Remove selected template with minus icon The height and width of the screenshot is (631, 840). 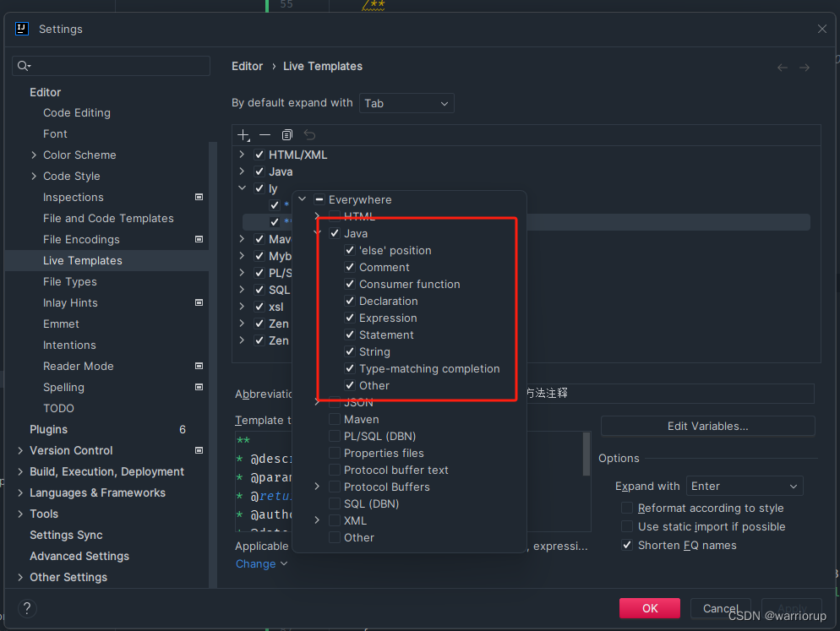(x=265, y=135)
